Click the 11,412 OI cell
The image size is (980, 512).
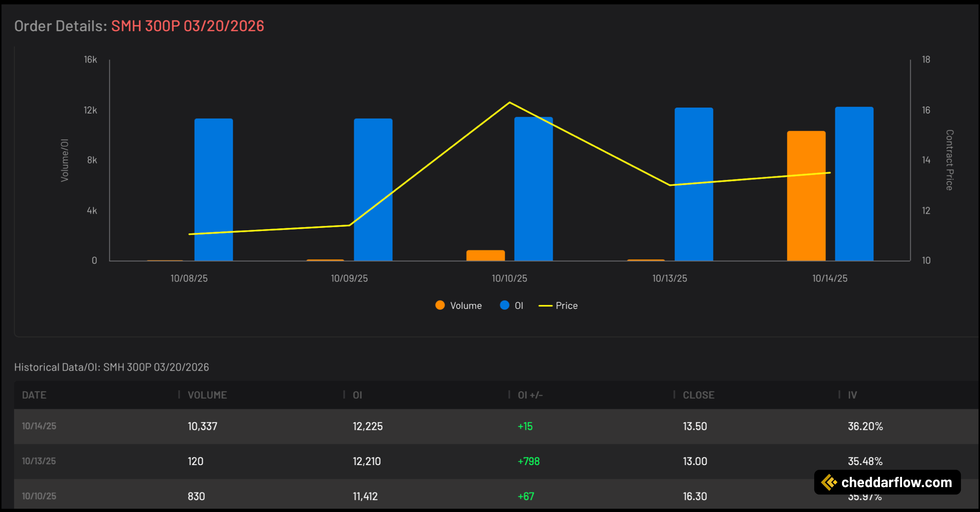[x=365, y=496]
